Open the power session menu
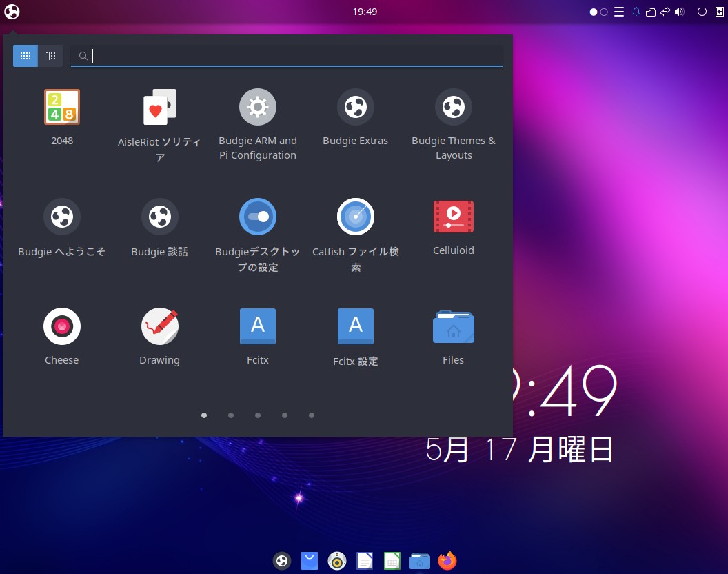Viewport: 728px width, 574px height. click(x=702, y=12)
